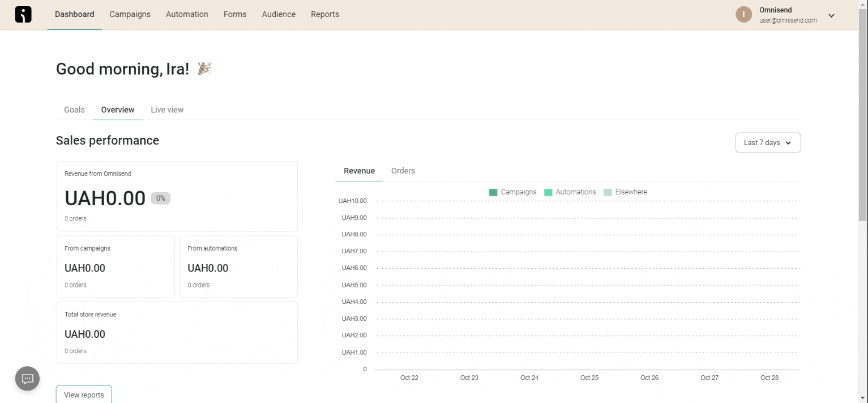Switch the chart to the Orders tab
Viewport: 868px width, 403px height.
403,171
